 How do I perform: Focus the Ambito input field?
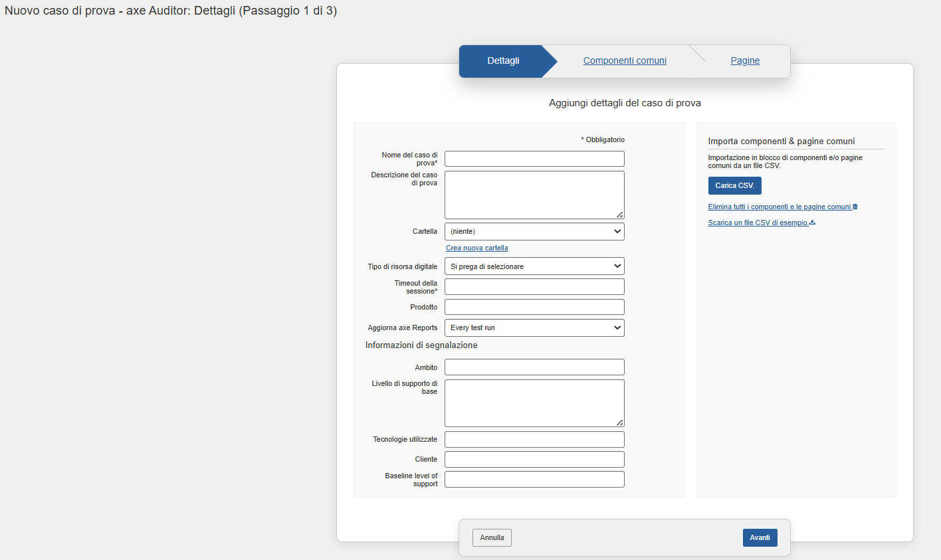click(x=534, y=367)
